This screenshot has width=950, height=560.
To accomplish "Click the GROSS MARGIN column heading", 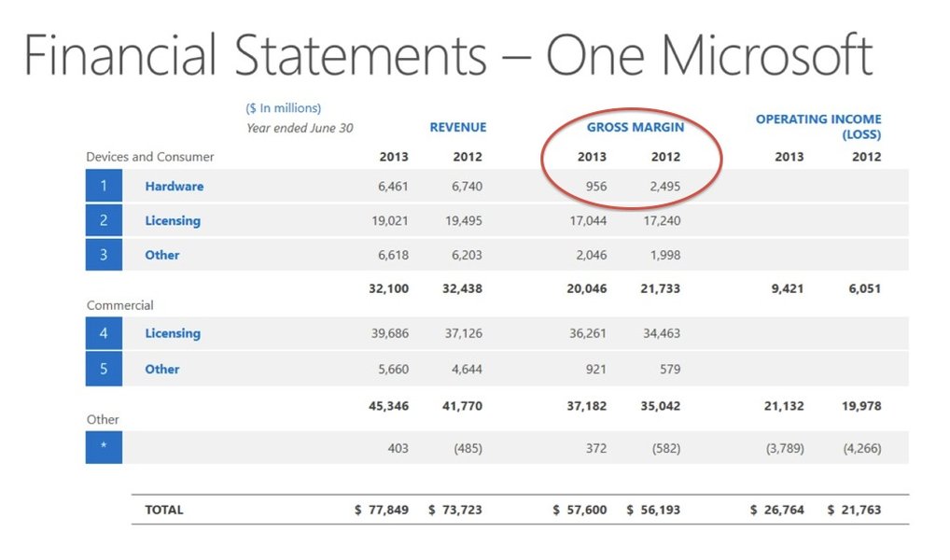I will tap(635, 127).
